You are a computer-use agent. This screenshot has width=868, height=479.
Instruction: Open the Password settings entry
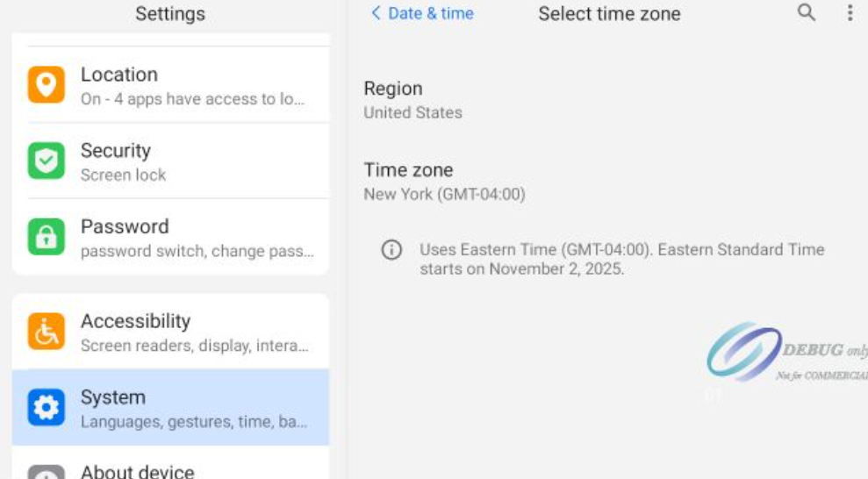click(x=192, y=238)
